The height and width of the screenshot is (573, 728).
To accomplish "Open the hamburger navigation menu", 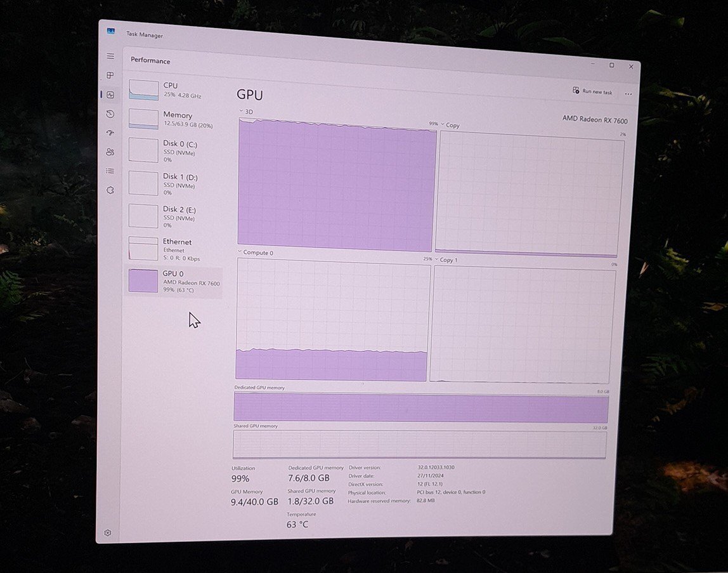I will point(110,56).
